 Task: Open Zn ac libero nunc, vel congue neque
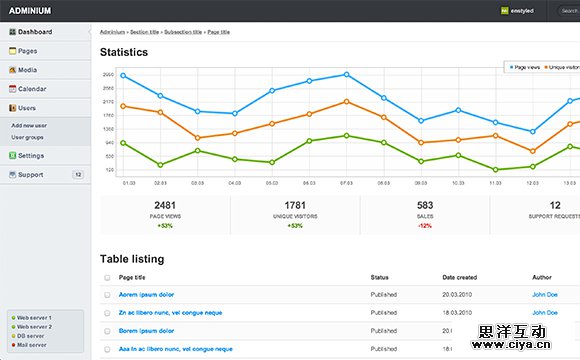tap(171, 313)
